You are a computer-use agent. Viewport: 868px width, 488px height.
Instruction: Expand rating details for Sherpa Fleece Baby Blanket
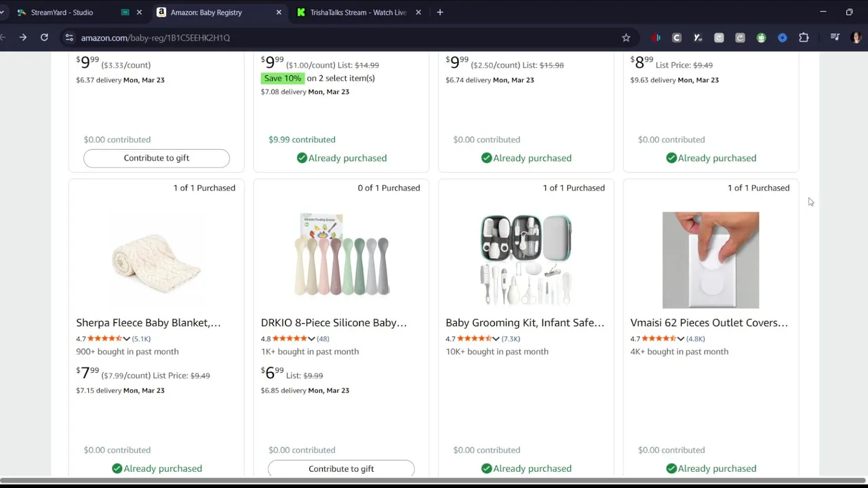click(x=126, y=339)
